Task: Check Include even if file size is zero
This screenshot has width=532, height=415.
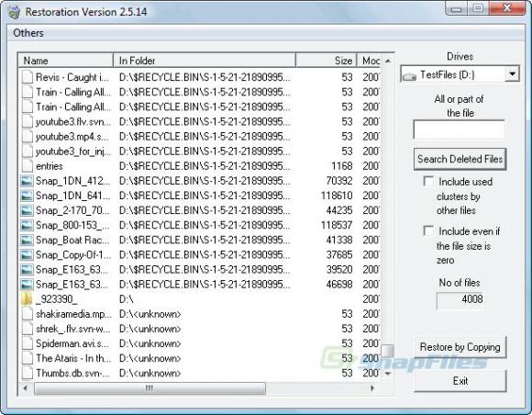Action: click(428, 231)
